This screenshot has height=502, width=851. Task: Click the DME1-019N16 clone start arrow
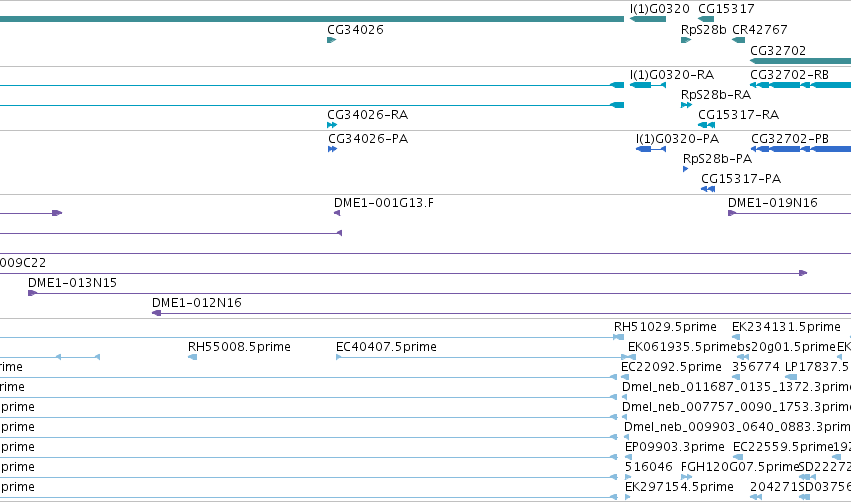(732, 213)
